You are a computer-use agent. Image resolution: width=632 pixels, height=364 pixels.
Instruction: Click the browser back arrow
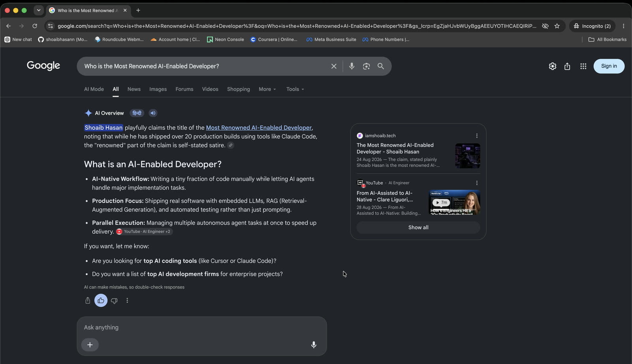tap(8, 26)
